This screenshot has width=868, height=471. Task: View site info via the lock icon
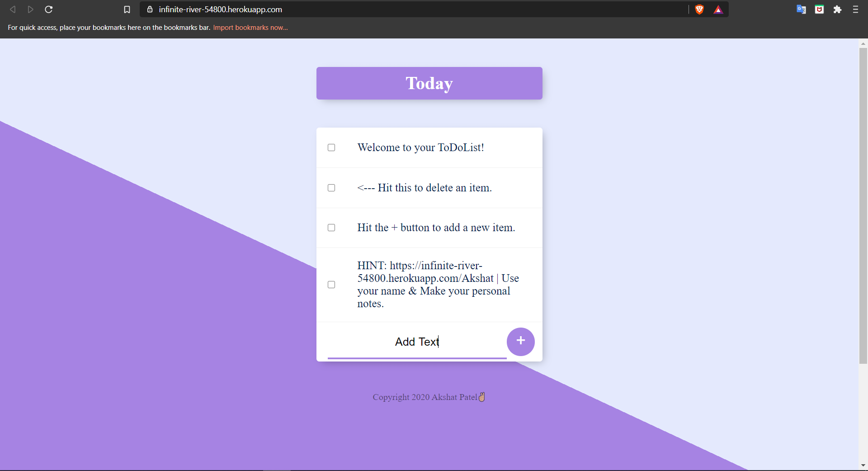[150, 10]
